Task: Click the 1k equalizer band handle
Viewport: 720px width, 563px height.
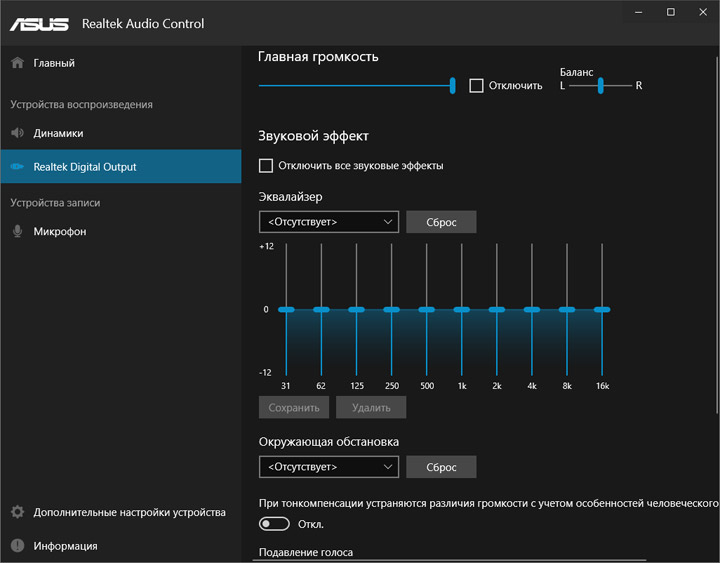Action: pyautogui.click(x=461, y=310)
